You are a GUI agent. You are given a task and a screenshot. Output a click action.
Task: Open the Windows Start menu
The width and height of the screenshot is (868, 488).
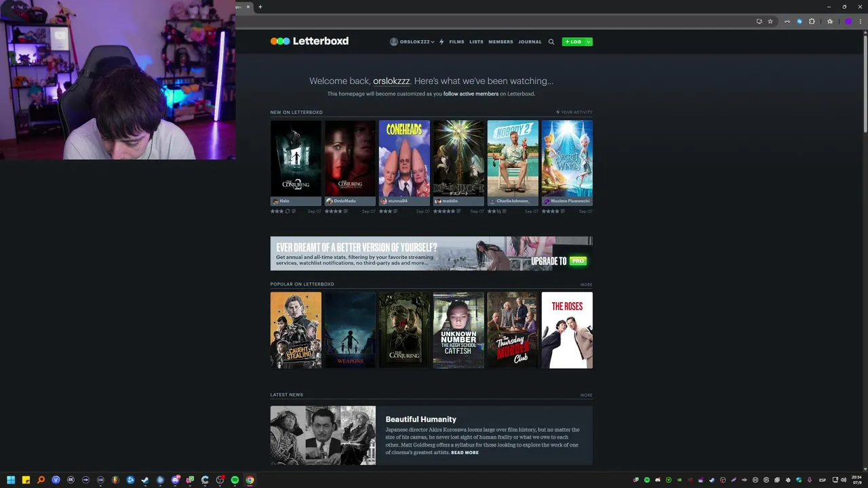(11, 480)
